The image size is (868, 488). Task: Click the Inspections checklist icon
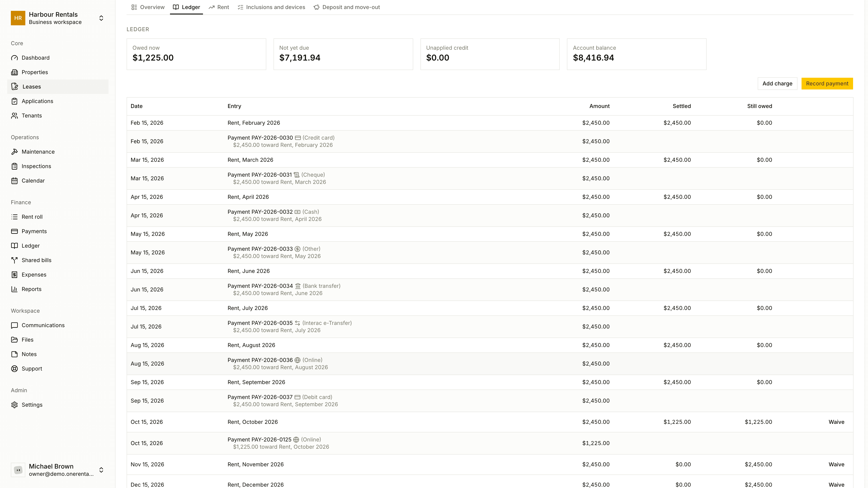tap(14, 166)
